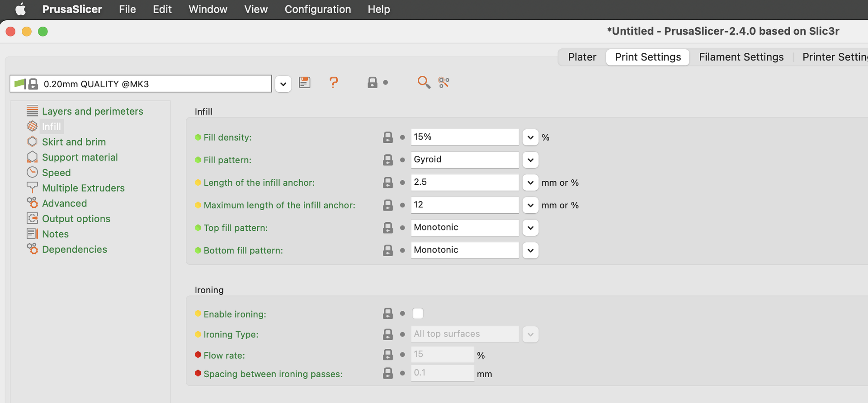Expand the Fill pattern dropdown arrow
Viewport: 868px width, 403px height.
coord(530,160)
